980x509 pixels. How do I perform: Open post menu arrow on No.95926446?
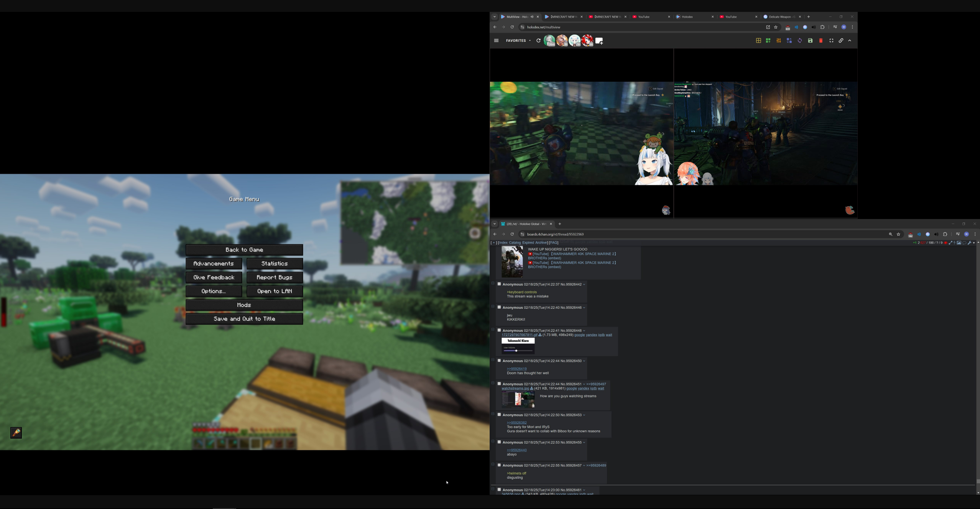(x=584, y=308)
